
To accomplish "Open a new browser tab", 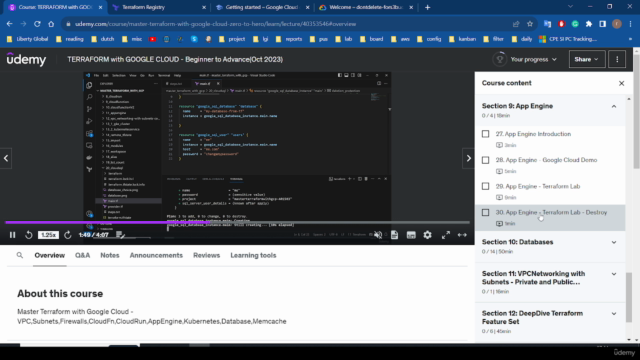I will (427, 7).
